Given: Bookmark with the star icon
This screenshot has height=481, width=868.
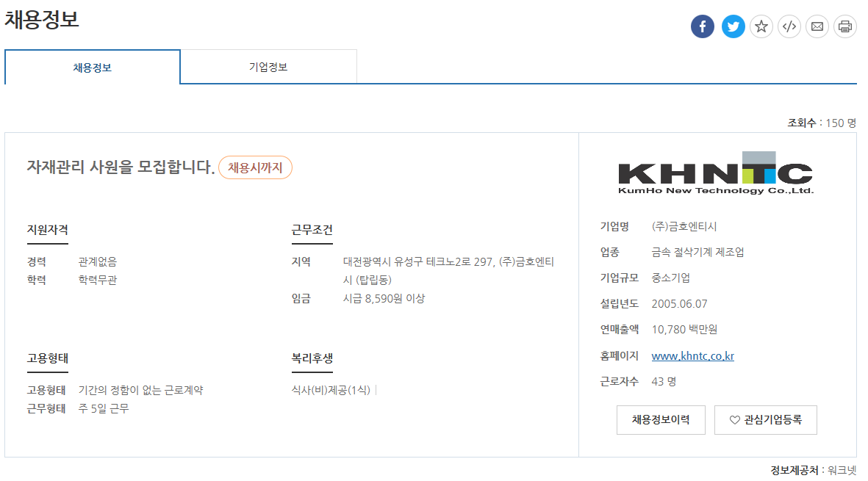Looking at the screenshot, I should pos(761,26).
